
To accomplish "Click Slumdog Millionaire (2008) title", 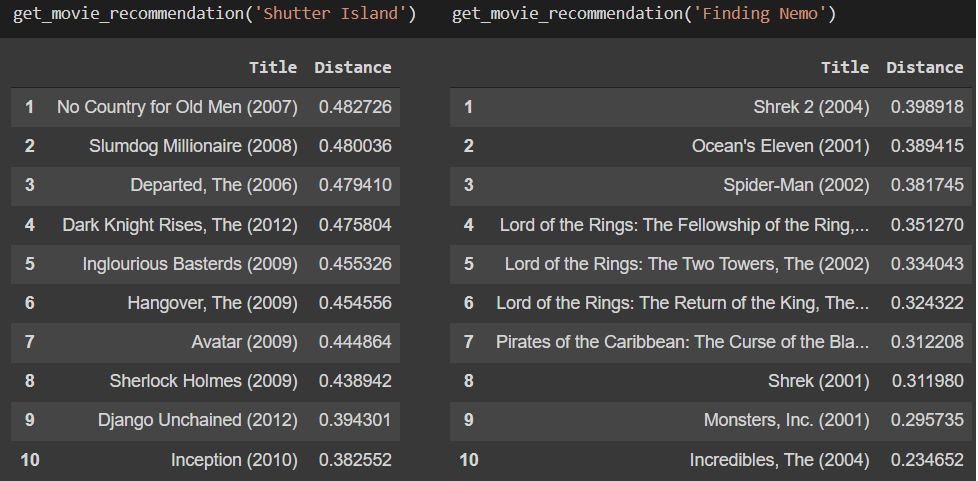I will coord(193,146).
